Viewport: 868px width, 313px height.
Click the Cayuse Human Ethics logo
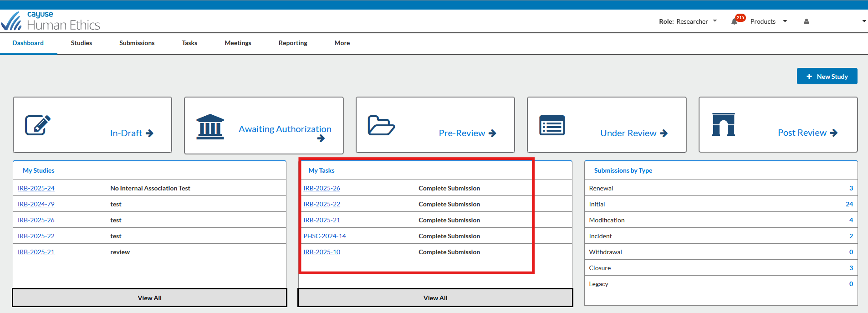tap(51, 21)
